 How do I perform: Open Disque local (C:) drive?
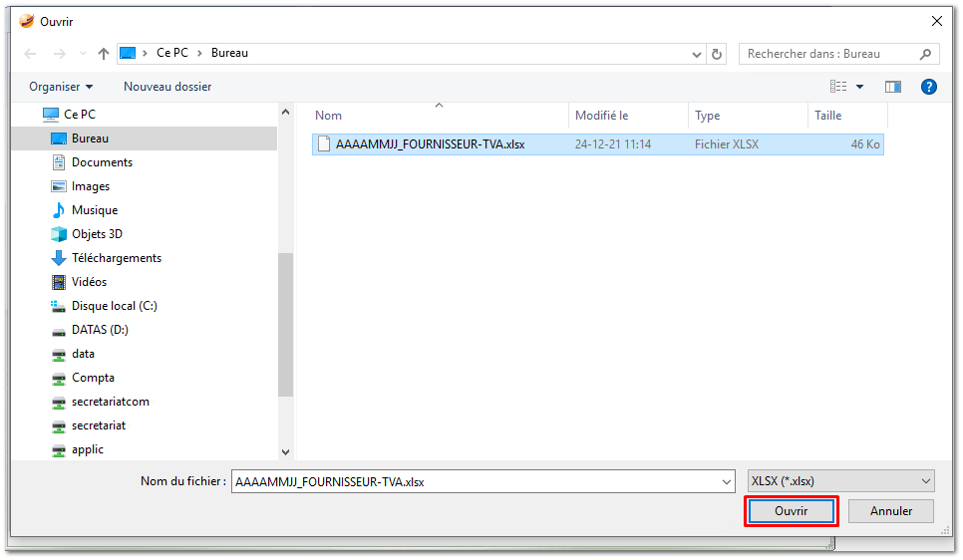pyautogui.click(x=115, y=306)
